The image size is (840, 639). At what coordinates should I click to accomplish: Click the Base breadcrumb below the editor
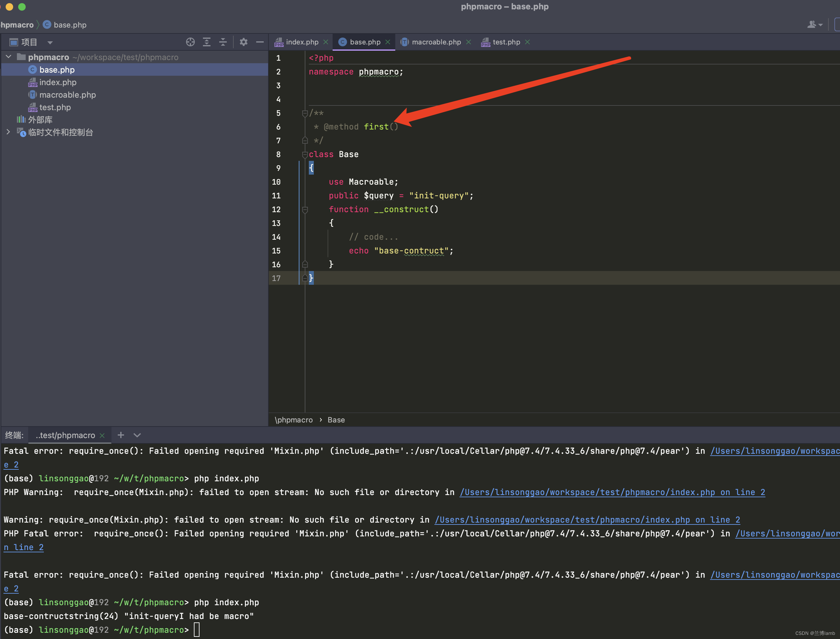[x=336, y=420]
